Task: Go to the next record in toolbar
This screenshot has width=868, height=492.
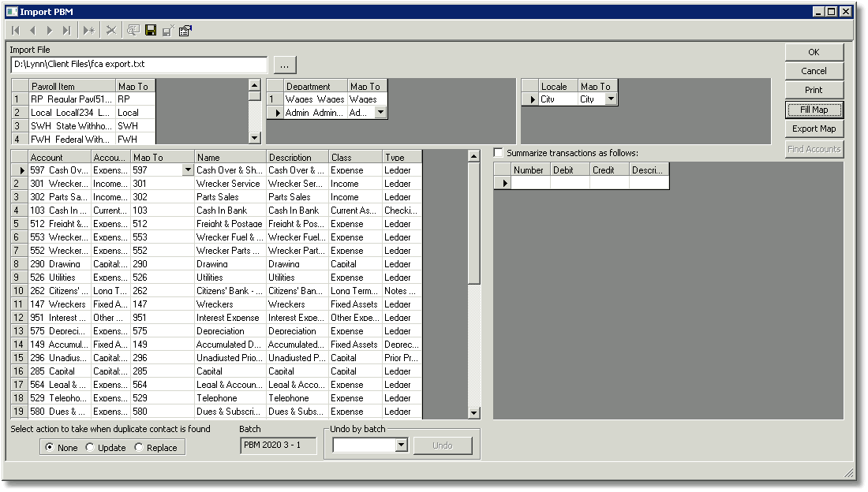Action: point(49,31)
